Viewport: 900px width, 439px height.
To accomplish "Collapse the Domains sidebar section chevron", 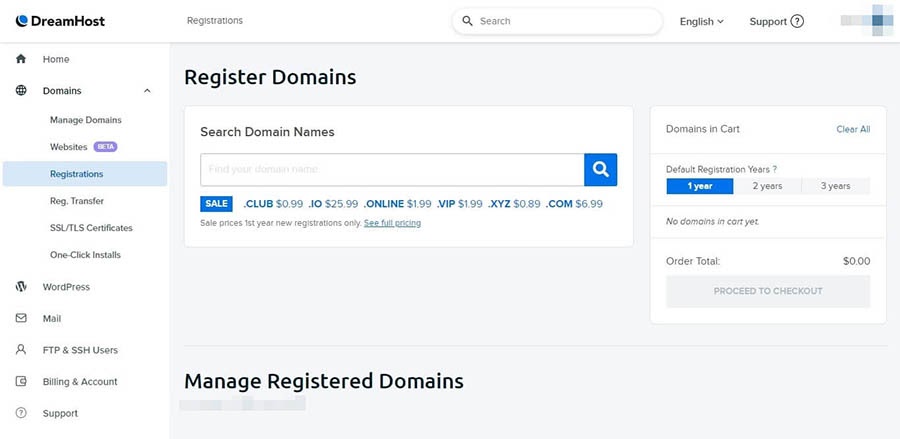I will click(x=148, y=91).
